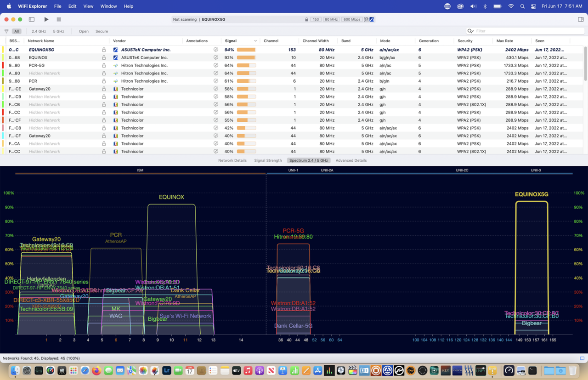588x380 pixels.
Task: Toggle the 5 GHz band filter
Action: pyautogui.click(x=58, y=31)
